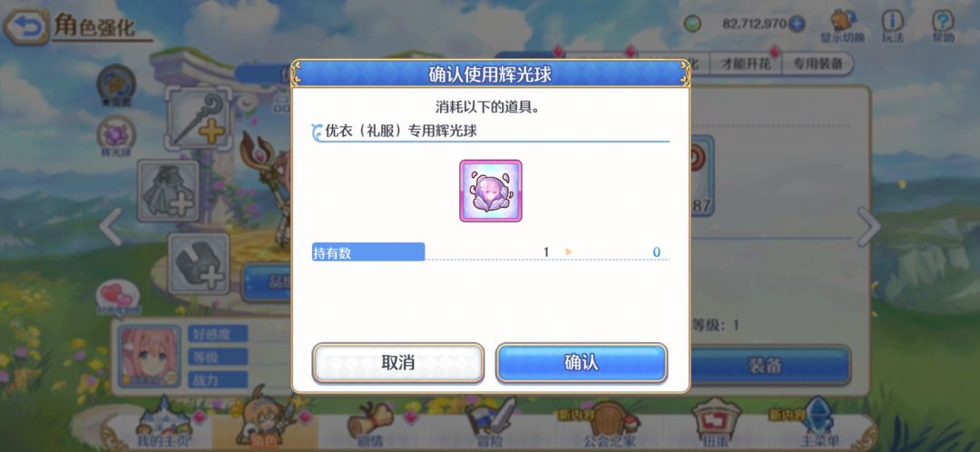
Task: Show previous character with left chevron
Action: 111,226
